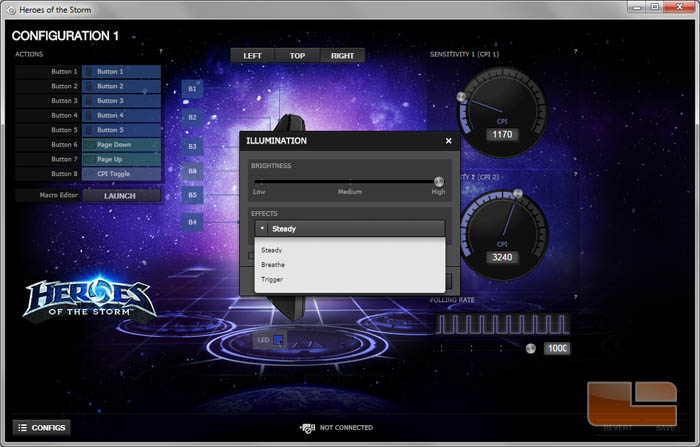700x447 pixels.
Task: Switch to the LEFT mouse view tab
Action: point(253,56)
